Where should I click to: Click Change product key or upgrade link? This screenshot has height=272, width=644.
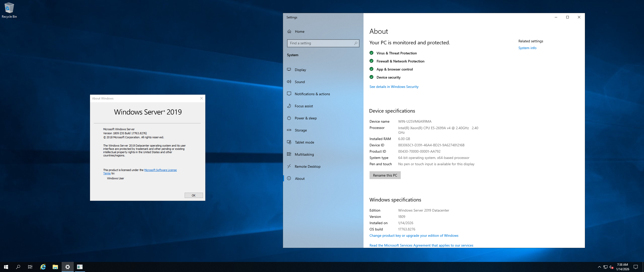[414, 235]
